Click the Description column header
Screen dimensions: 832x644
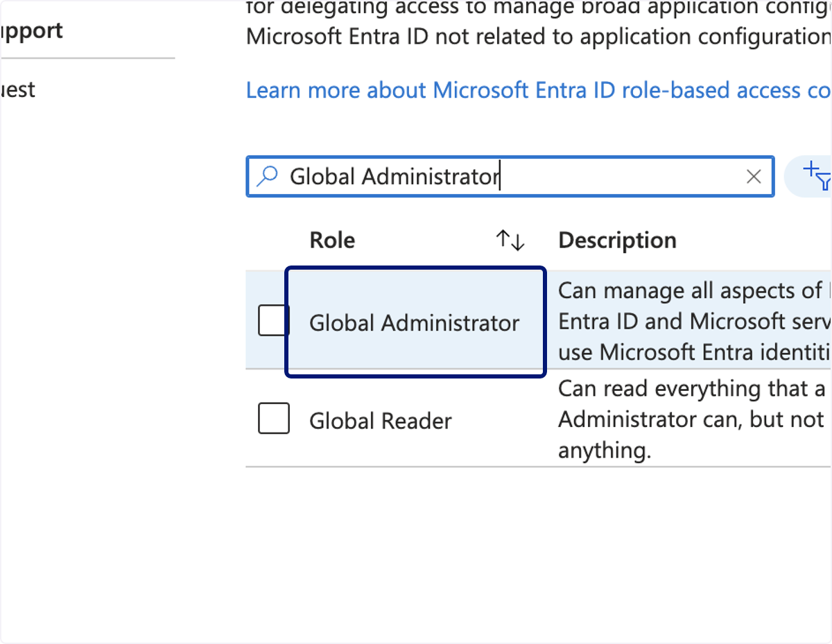tap(617, 241)
